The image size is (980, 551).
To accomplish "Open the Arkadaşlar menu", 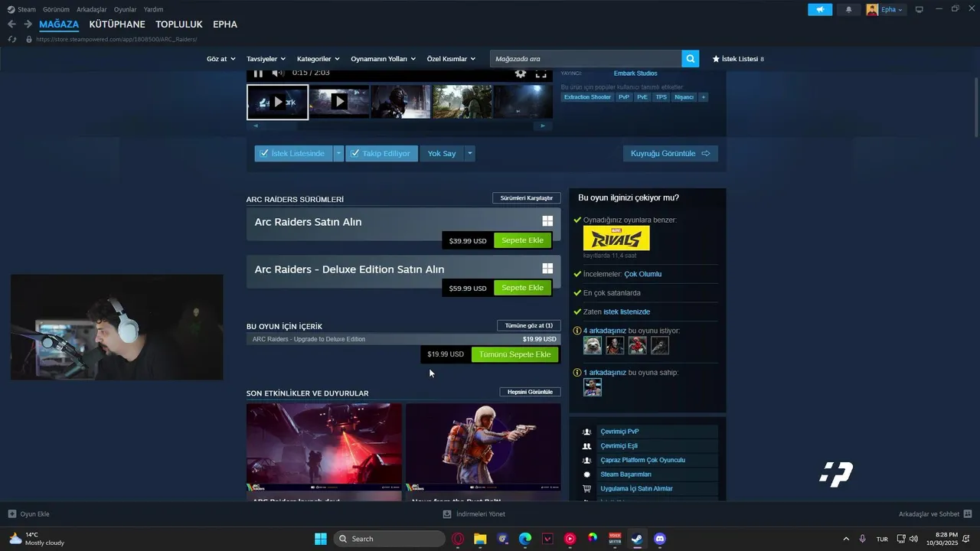I will click(92, 9).
